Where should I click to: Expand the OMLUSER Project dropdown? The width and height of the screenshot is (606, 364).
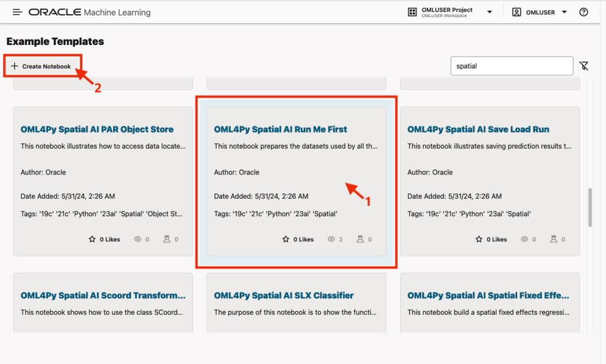click(489, 12)
